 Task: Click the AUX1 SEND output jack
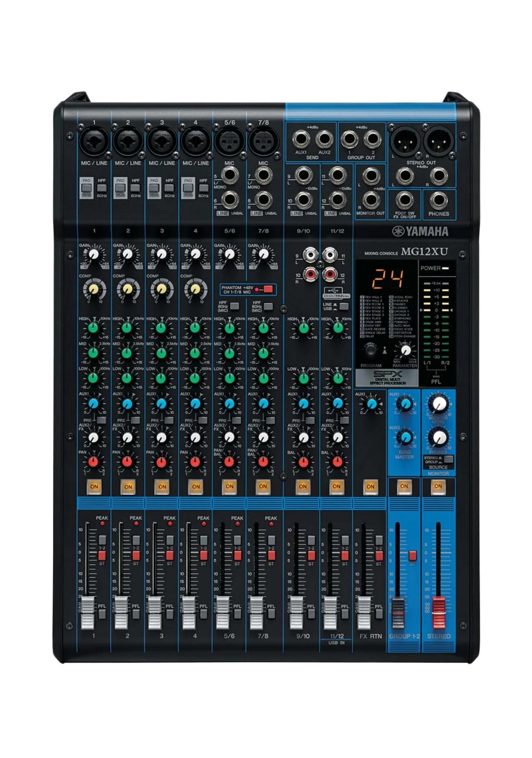coord(301,139)
